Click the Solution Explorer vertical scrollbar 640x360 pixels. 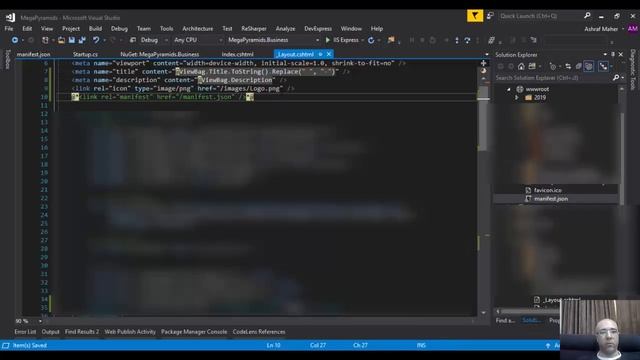pos(622,159)
